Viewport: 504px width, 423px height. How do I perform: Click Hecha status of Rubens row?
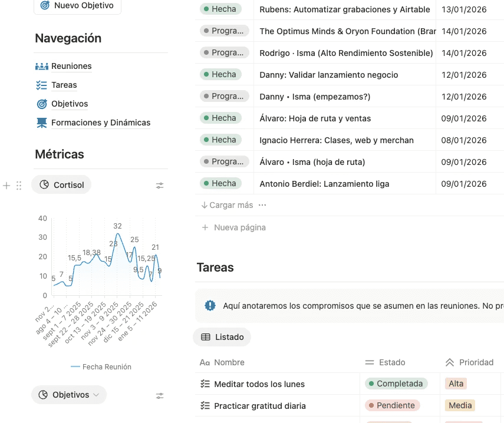click(220, 9)
